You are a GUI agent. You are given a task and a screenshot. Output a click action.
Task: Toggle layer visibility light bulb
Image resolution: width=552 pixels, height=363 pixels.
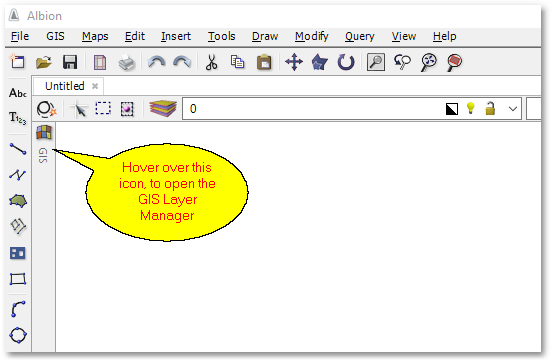pyautogui.click(x=471, y=108)
